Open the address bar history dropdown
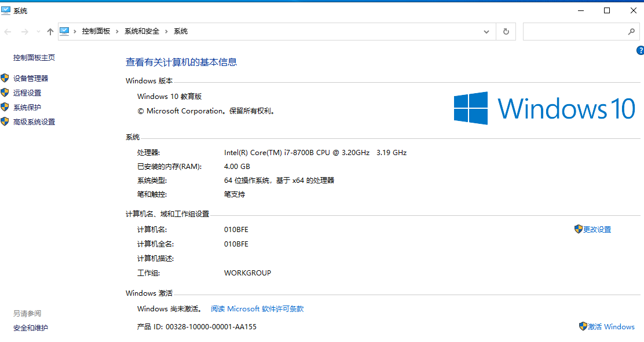644x342 pixels. [x=486, y=32]
